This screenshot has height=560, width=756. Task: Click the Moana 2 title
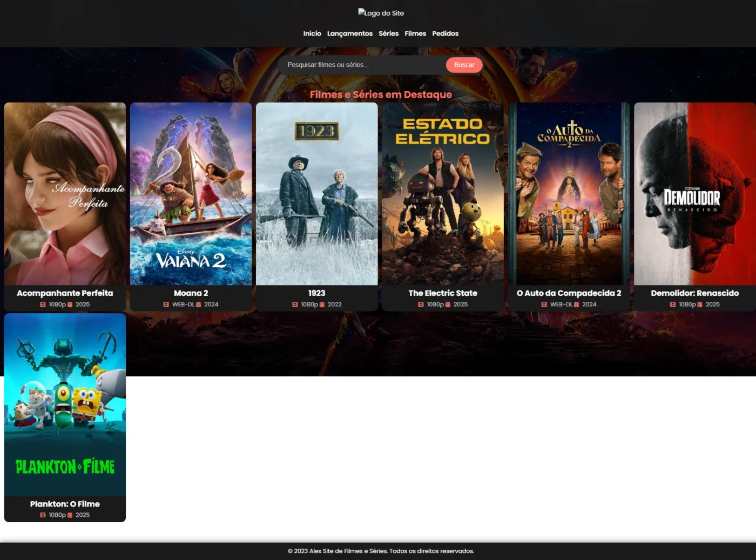tap(191, 293)
